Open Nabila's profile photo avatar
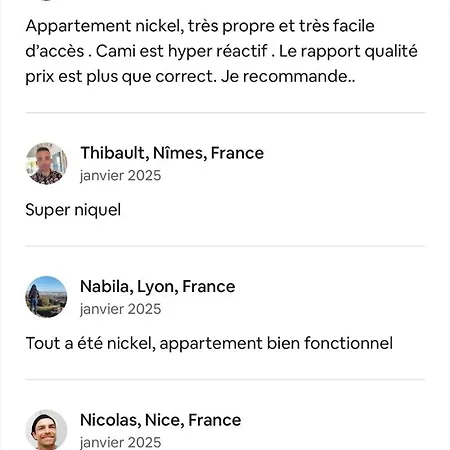Image resolution: width=450 pixels, height=450 pixels. [46, 297]
